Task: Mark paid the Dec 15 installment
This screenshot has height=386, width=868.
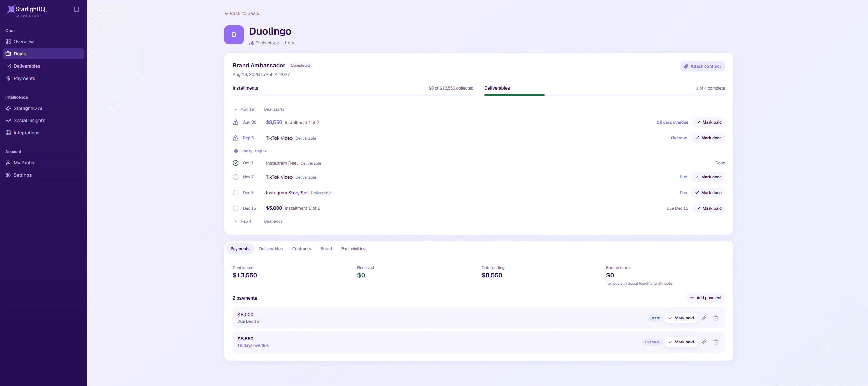Action: (x=708, y=208)
